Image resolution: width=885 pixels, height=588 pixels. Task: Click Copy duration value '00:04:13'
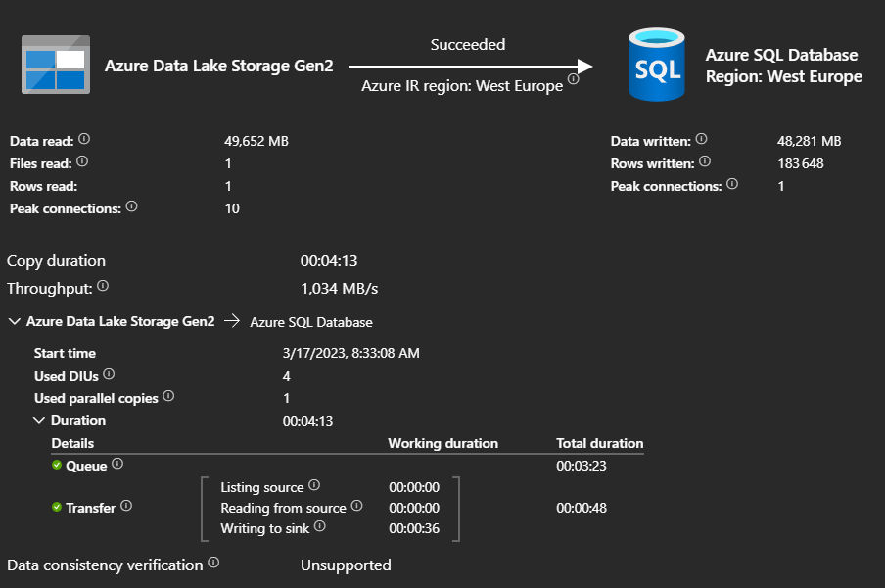pyautogui.click(x=329, y=260)
